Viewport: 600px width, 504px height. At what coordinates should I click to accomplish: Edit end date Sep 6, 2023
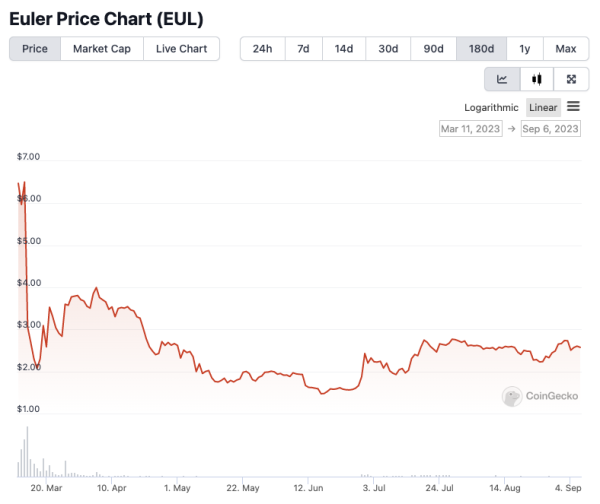click(x=551, y=128)
